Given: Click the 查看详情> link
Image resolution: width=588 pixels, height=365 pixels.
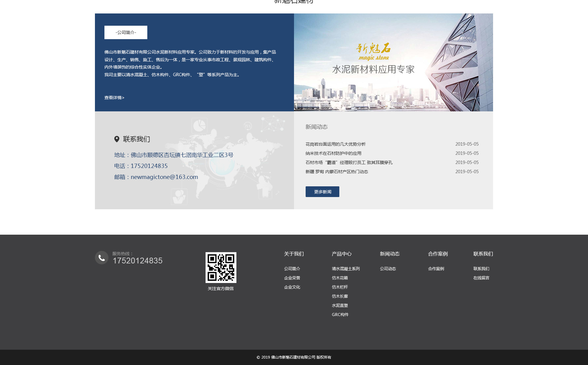Looking at the screenshot, I should coord(114,98).
